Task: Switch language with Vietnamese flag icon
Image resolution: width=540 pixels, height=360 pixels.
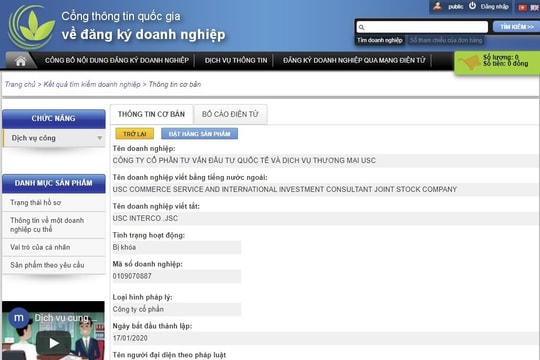Action: pyautogui.click(x=522, y=7)
